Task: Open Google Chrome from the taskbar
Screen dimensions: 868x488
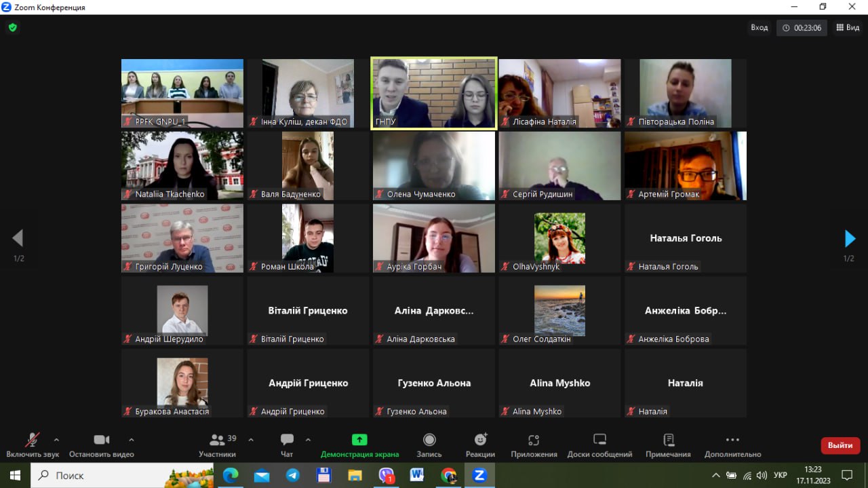Action: coord(448,476)
